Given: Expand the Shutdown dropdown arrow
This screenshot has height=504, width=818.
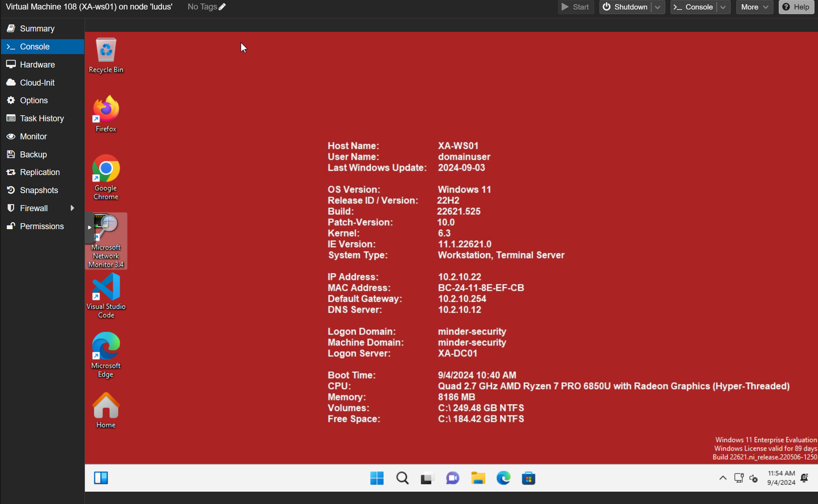Looking at the screenshot, I should coord(658,7).
